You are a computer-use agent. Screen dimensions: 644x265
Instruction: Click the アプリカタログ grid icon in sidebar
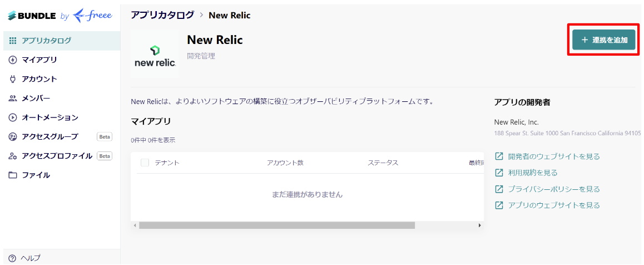(13, 41)
